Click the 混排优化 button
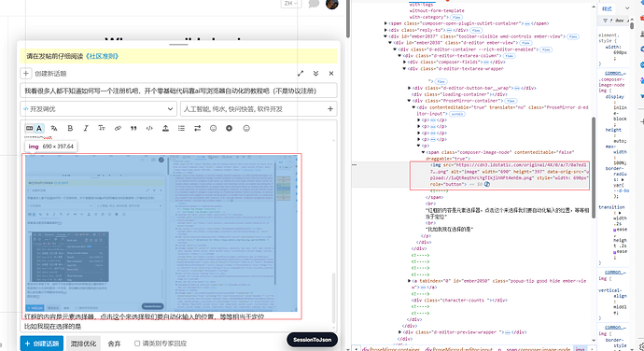644x351 pixels. point(83,344)
